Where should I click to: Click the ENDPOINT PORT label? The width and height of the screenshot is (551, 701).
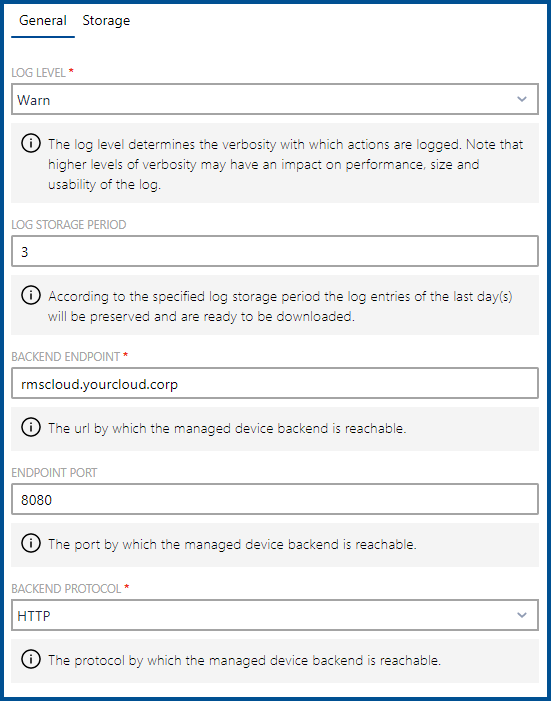[x=54, y=473]
